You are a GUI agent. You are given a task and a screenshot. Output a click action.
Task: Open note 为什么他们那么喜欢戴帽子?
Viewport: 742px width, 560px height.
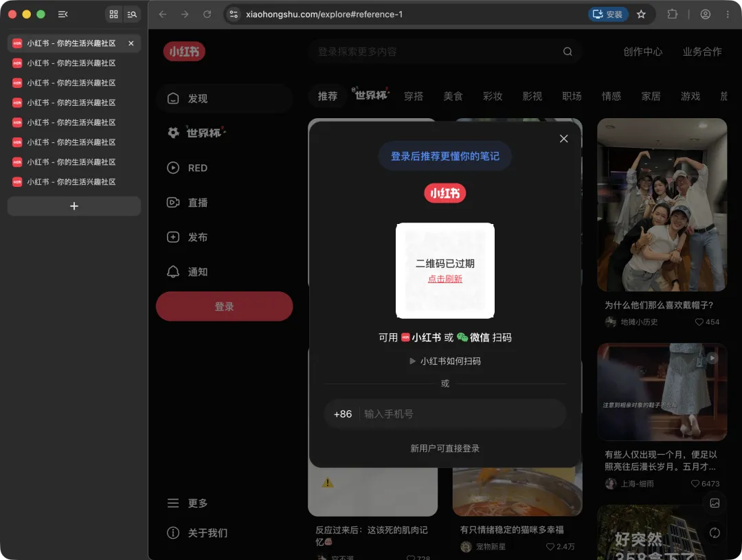659,305
